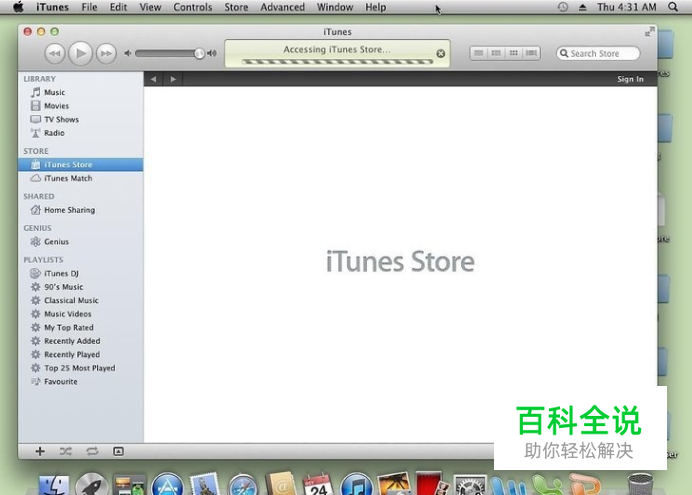The height and width of the screenshot is (495, 692).
Task: Switch to grid view button
Action: (x=514, y=53)
